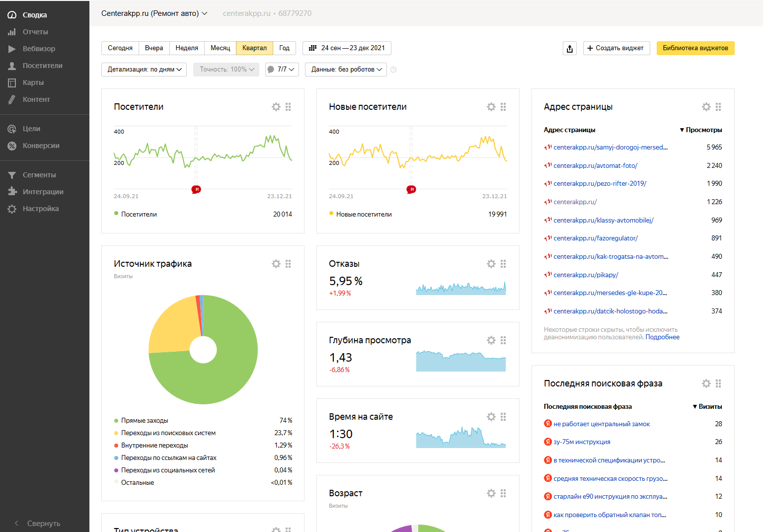The height and width of the screenshot is (532, 763).
Task: Select the Неделя period tab
Action: pos(187,48)
